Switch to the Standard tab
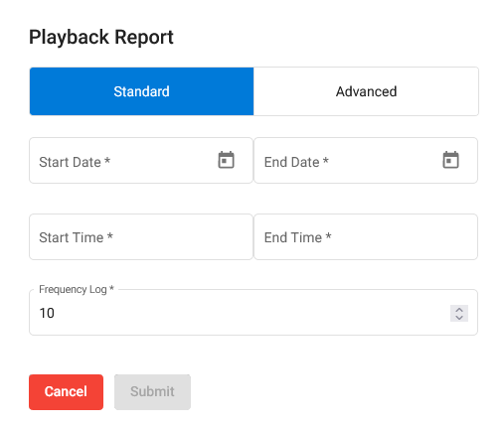Screen dimensions: 504x428 tap(141, 91)
